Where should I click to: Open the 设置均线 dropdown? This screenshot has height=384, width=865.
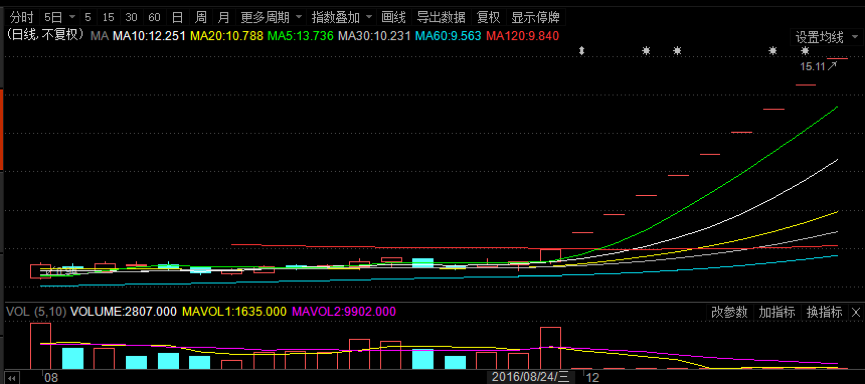pyautogui.click(x=826, y=38)
